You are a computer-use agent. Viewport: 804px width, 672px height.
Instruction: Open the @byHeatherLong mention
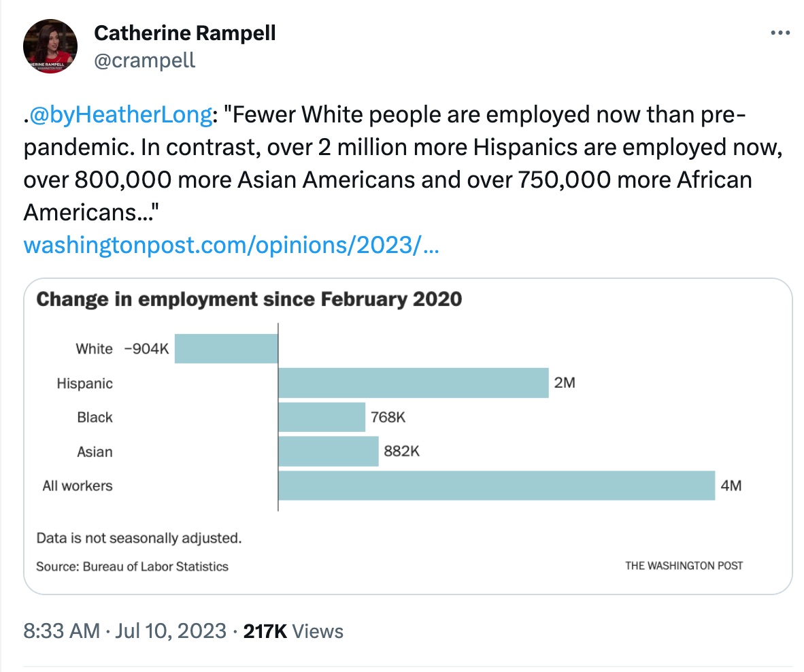[x=120, y=115]
